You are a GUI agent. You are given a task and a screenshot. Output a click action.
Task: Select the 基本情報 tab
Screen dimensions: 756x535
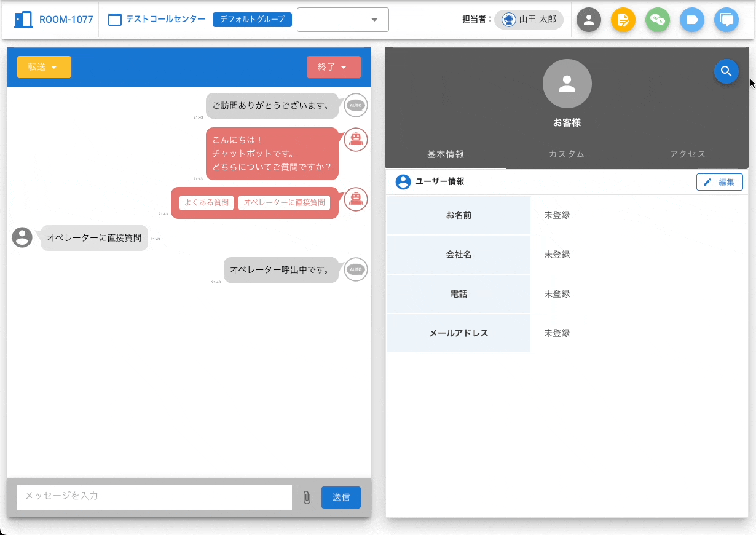pyautogui.click(x=446, y=154)
